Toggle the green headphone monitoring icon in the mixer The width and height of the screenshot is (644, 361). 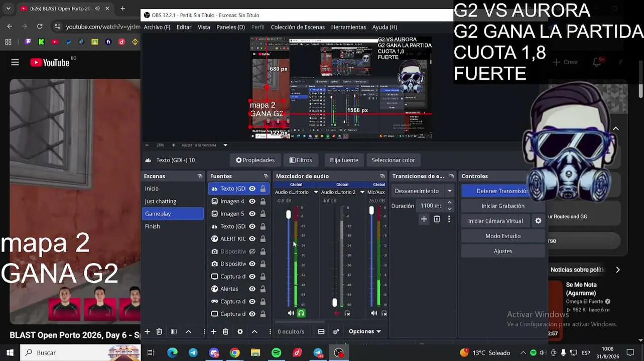pos(301,313)
